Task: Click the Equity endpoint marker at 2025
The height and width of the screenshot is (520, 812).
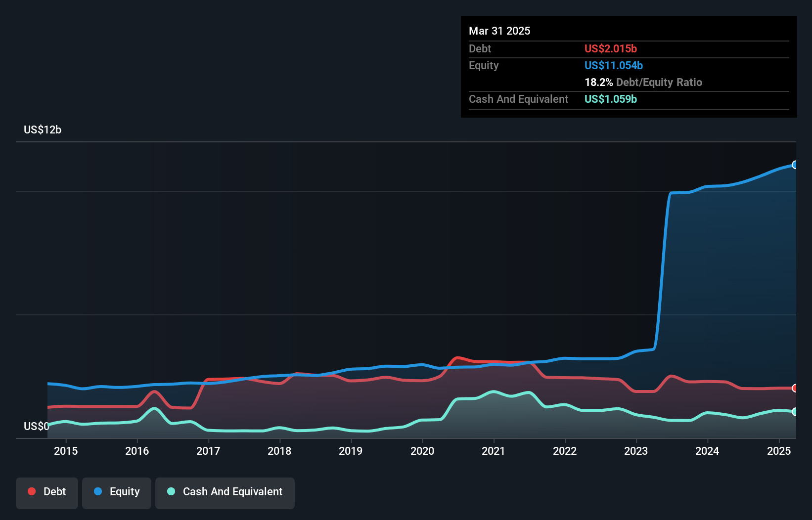Action: [795, 165]
